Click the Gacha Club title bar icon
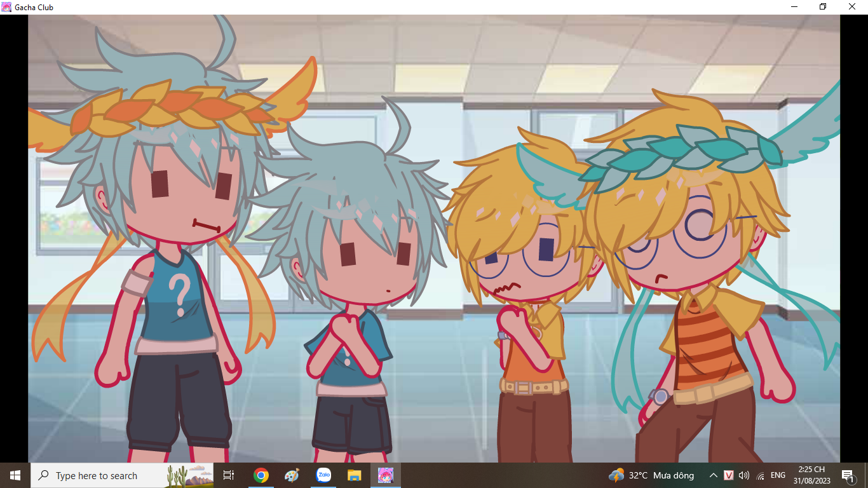This screenshot has height=488, width=868. coord(6,7)
